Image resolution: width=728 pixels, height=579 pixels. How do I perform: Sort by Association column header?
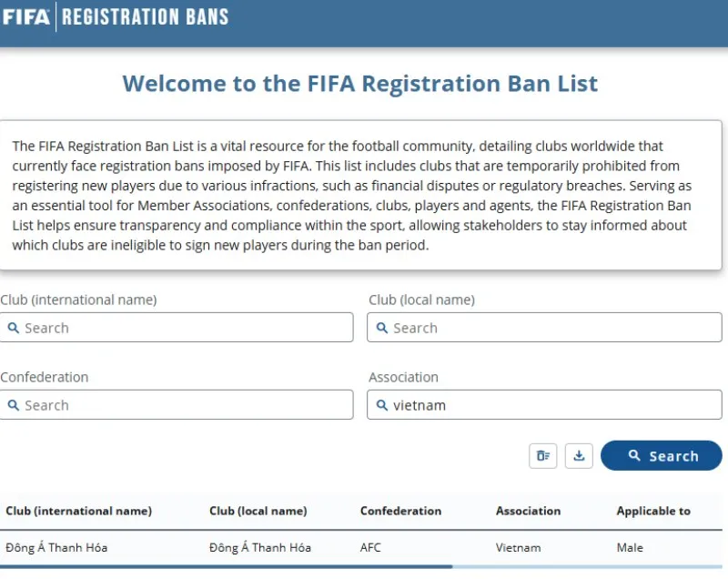pos(528,512)
